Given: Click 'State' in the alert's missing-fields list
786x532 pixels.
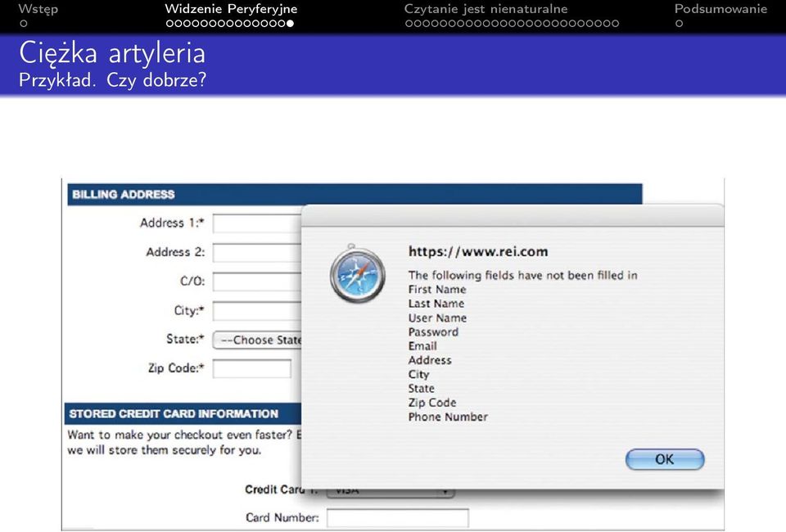Looking at the screenshot, I should tap(421, 389).
